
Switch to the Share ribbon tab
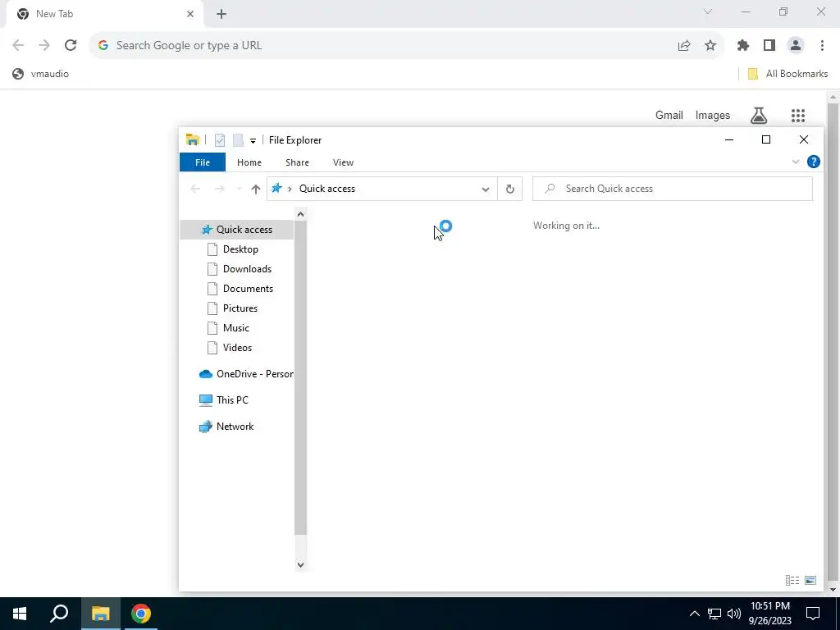coord(297,162)
